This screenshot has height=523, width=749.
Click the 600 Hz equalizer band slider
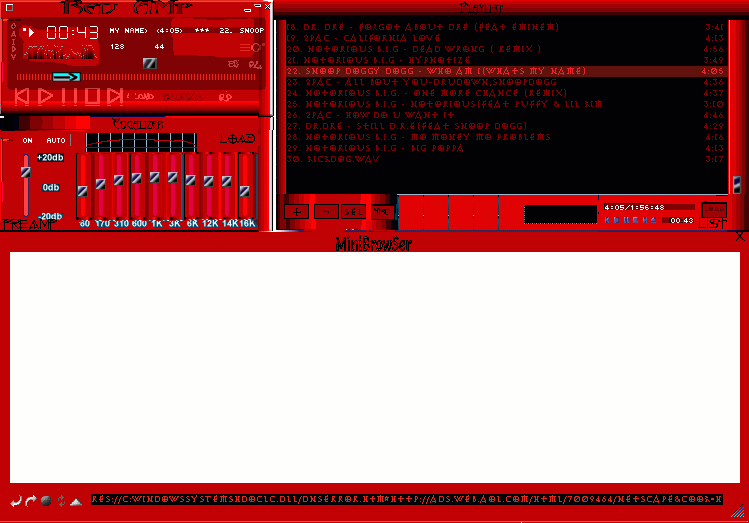pyautogui.click(x=137, y=179)
